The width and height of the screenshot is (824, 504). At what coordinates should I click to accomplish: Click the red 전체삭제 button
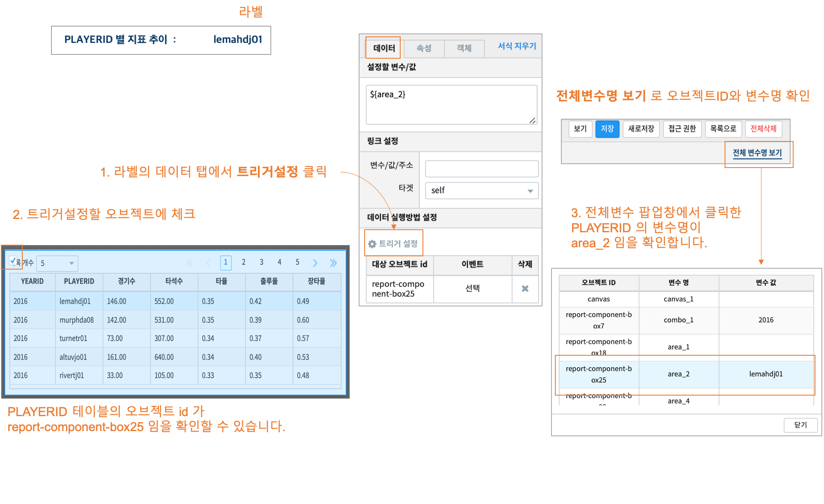point(763,129)
